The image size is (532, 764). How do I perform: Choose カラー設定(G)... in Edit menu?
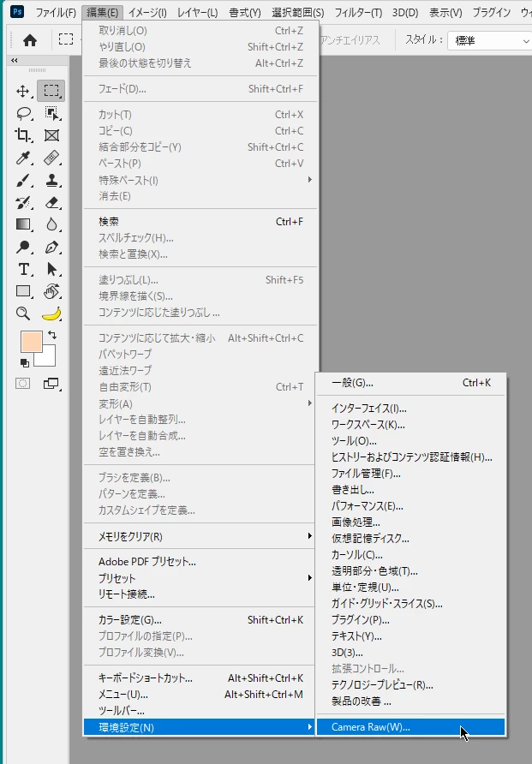click(x=200, y=620)
